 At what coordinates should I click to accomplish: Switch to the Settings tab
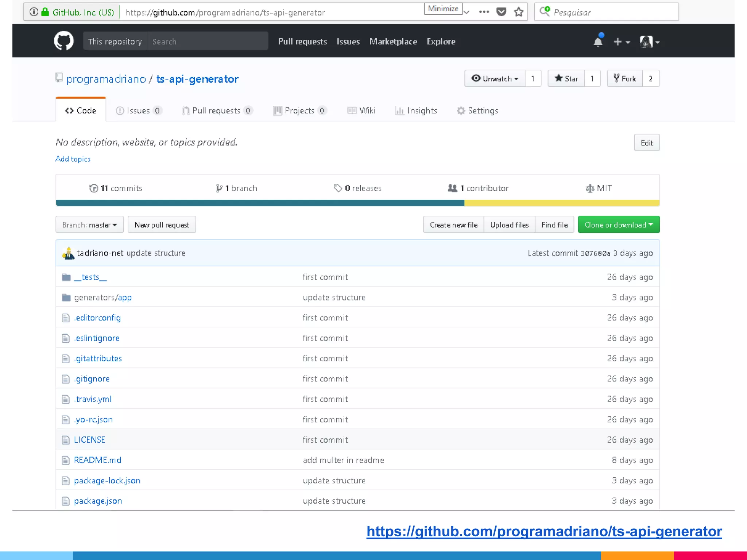click(x=477, y=110)
